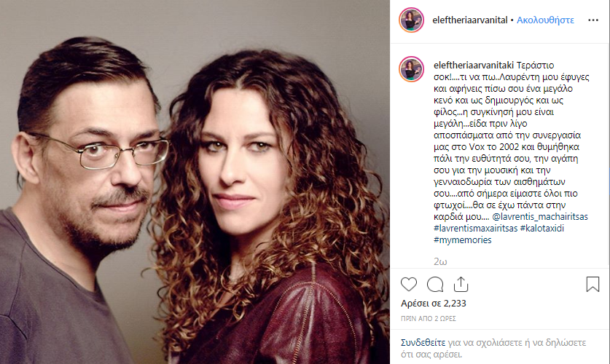This screenshot has height=364, width=610.
Task: Share the post using the share icon
Action: pos(461,285)
